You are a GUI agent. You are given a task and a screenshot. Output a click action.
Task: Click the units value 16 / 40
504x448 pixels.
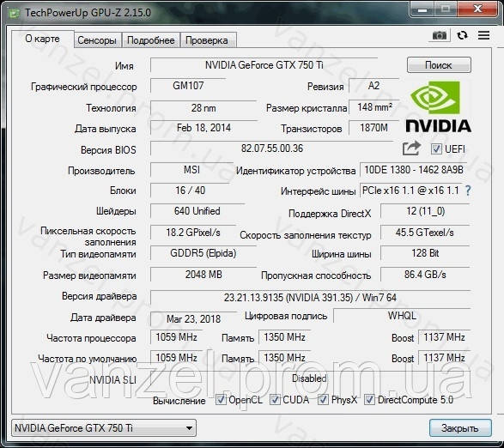coord(191,191)
